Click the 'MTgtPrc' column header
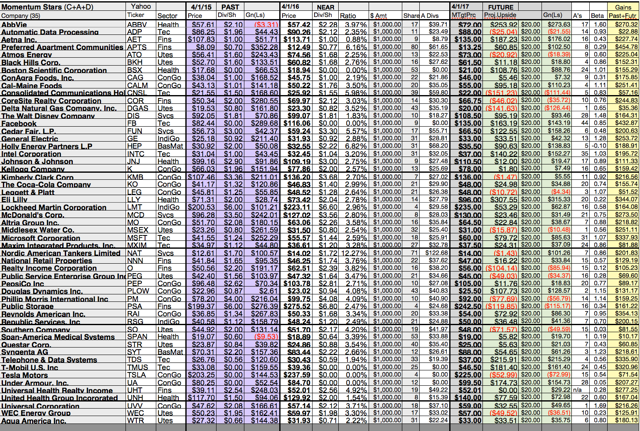640x431 pixels. tap(464, 16)
